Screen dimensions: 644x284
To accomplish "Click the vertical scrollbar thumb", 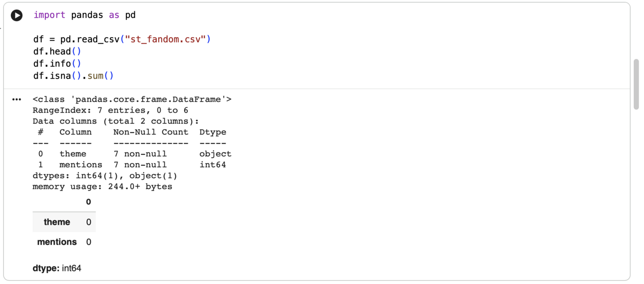I will pyautogui.click(x=636, y=84).
